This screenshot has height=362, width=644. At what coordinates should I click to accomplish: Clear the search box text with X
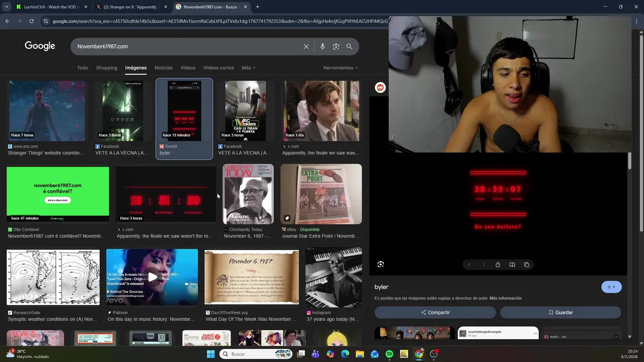pos(306,46)
